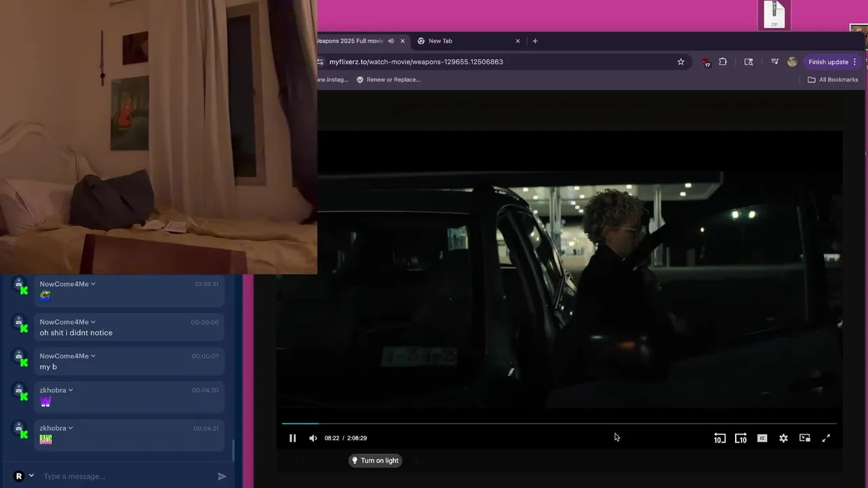The width and height of the screenshot is (868, 488).
Task: Open the tab search icon in toolbar
Action: (749, 62)
